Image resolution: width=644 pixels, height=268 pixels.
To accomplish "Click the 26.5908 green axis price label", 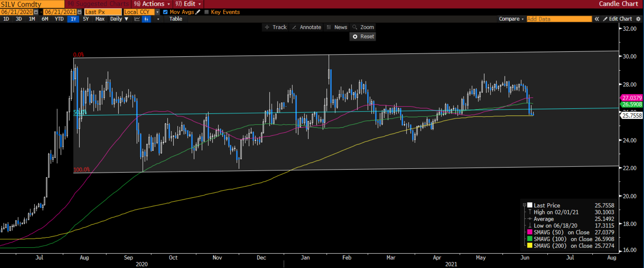I will (632, 104).
